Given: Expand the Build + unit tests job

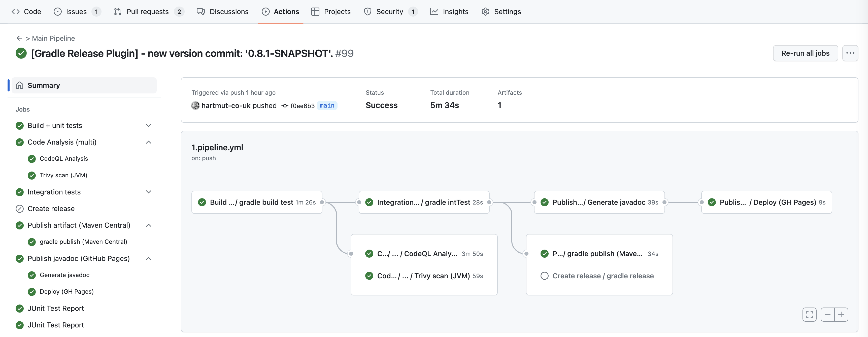Looking at the screenshot, I should [149, 125].
